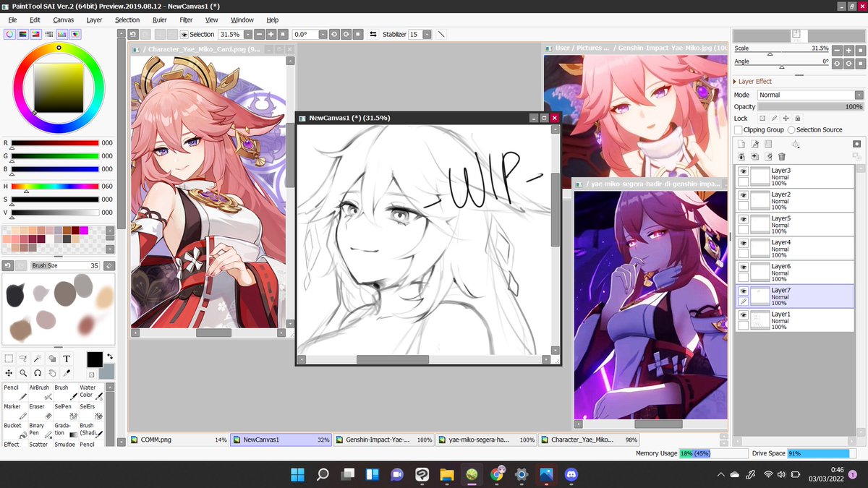Hide Layer4 using its eye icon
Viewport: 868px width, 488px height.
(743, 244)
